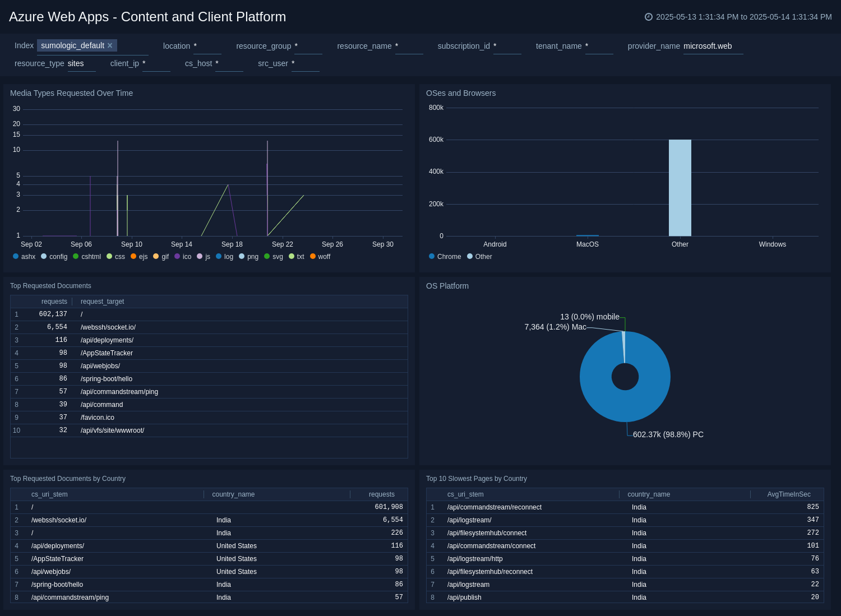Viewport: 841px width, 616px height.
Task: Sort by requests in Documents by Country table
Action: point(382,494)
